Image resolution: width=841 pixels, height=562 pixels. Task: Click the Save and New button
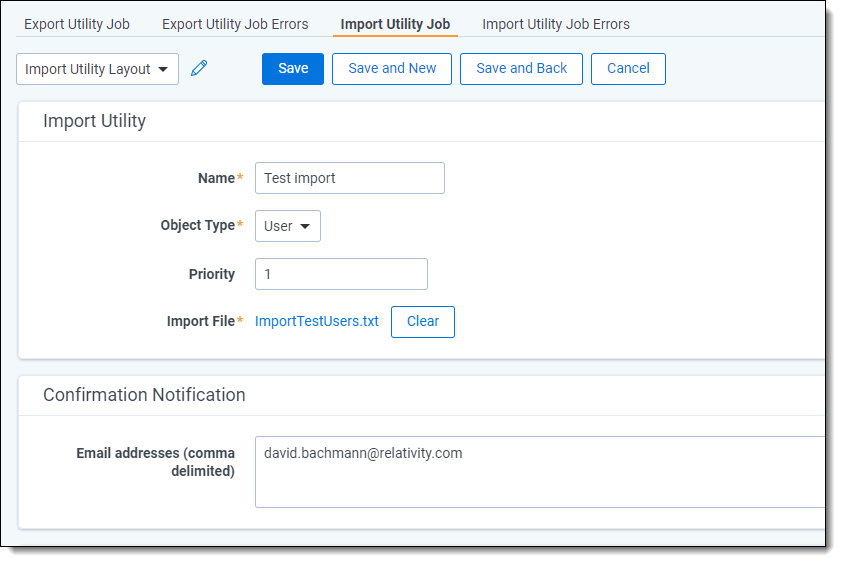392,69
